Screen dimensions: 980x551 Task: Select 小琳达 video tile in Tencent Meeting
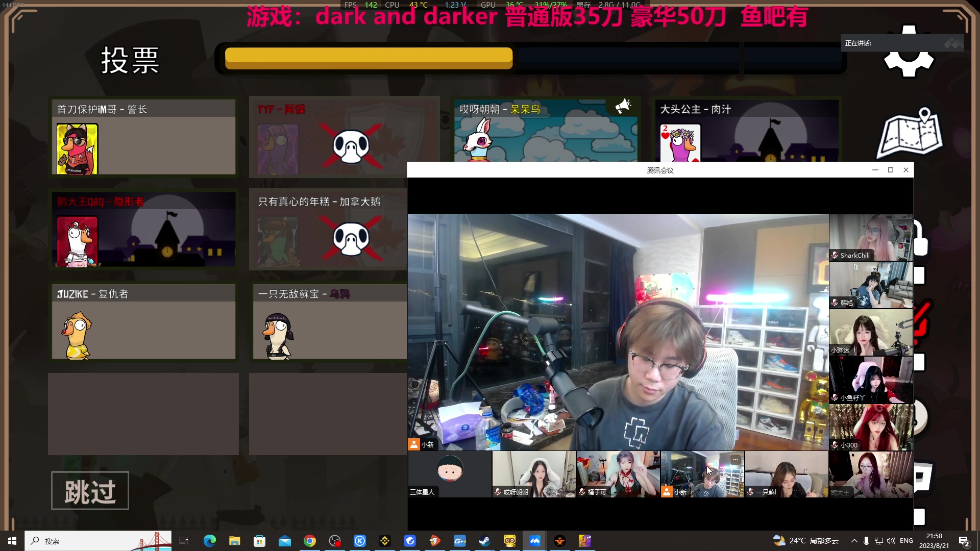(x=871, y=332)
